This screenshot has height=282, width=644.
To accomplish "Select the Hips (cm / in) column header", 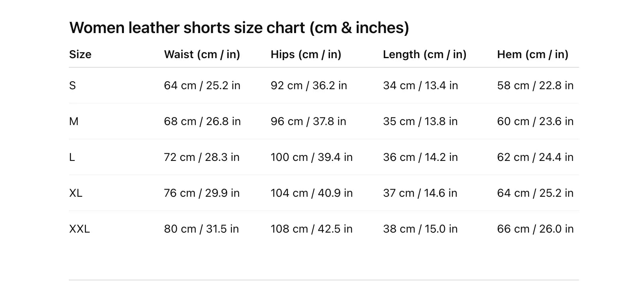I will pyautogui.click(x=306, y=55).
